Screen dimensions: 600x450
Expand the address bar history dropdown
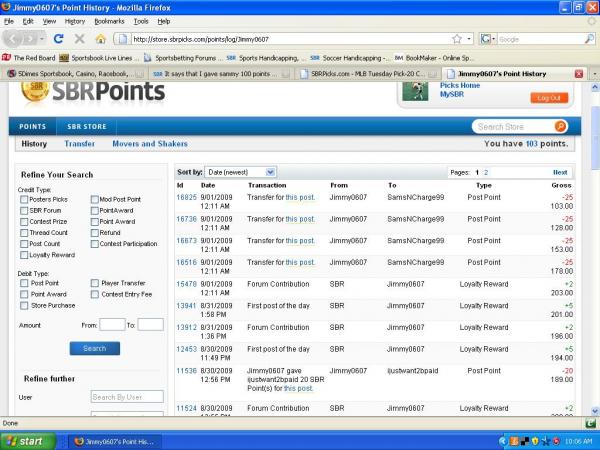pos(468,39)
